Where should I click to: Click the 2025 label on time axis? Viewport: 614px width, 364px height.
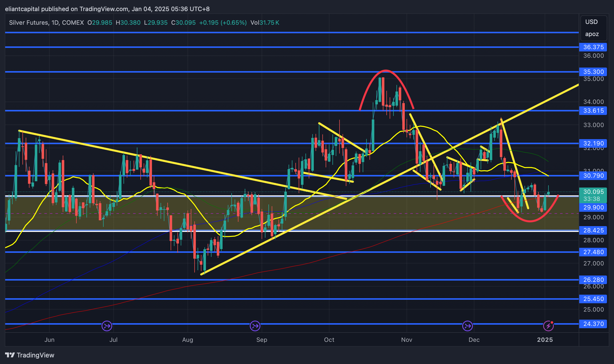pos(545,340)
